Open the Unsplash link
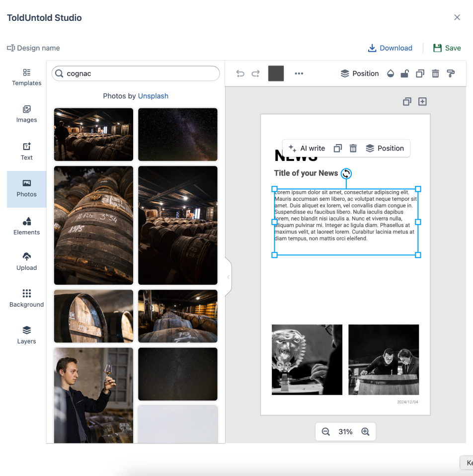Image resolution: width=473 pixels, height=476 pixels. click(x=153, y=96)
